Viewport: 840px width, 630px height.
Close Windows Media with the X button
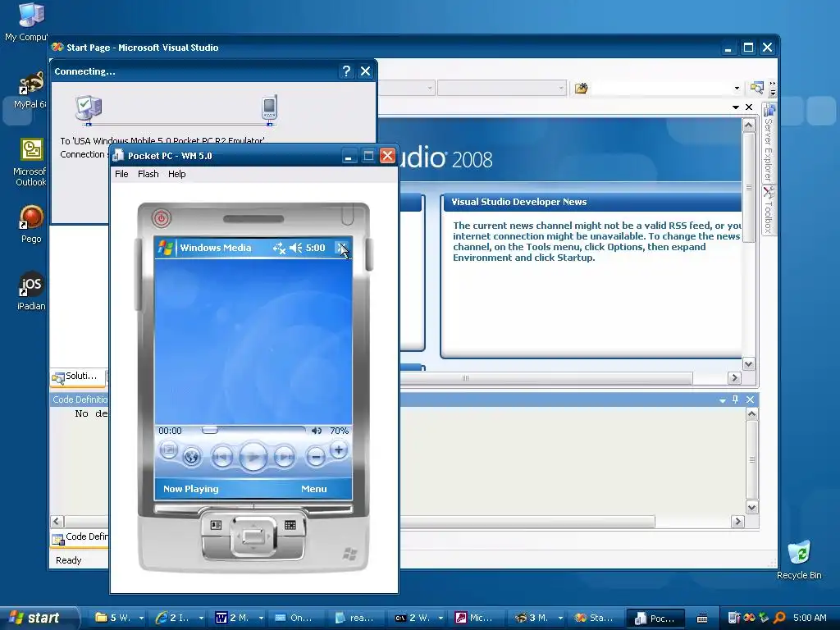(342, 248)
